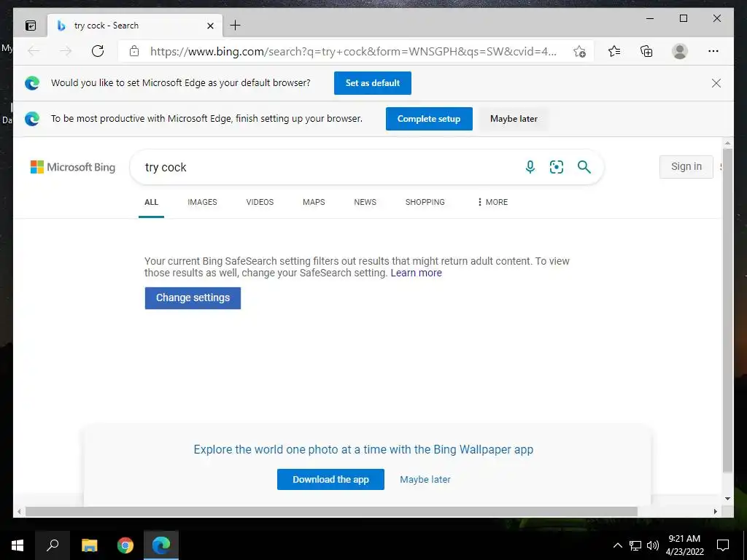Click the vertical scrollbar thumb
The width and height of the screenshot is (747, 560).
[727, 309]
